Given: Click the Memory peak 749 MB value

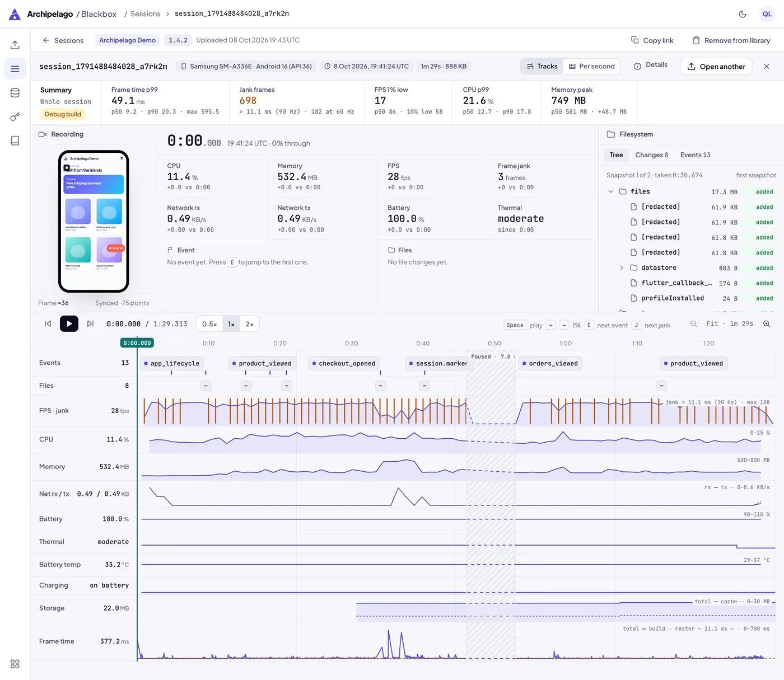Looking at the screenshot, I should click(568, 101).
